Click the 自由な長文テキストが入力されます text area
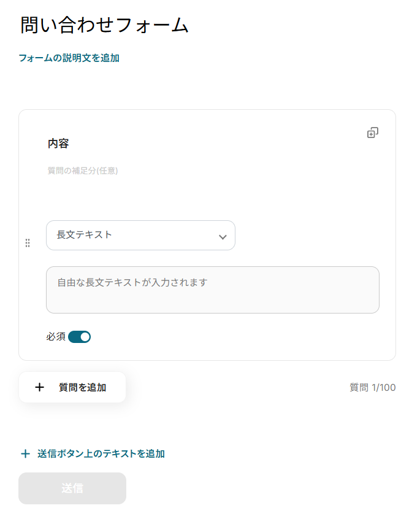The width and height of the screenshot is (420, 516). [x=212, y=290]
